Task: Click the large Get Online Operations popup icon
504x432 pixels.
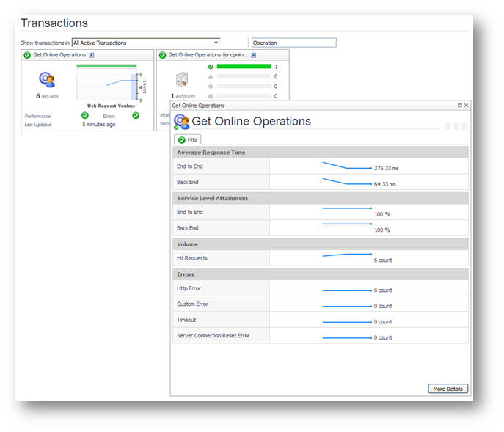Action: pos(181,122)
